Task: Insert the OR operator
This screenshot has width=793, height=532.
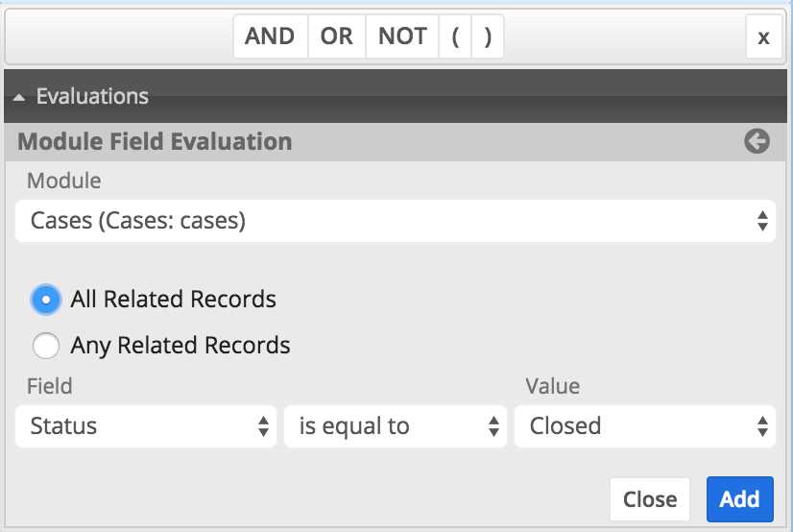Action: (x=337, y=37)
